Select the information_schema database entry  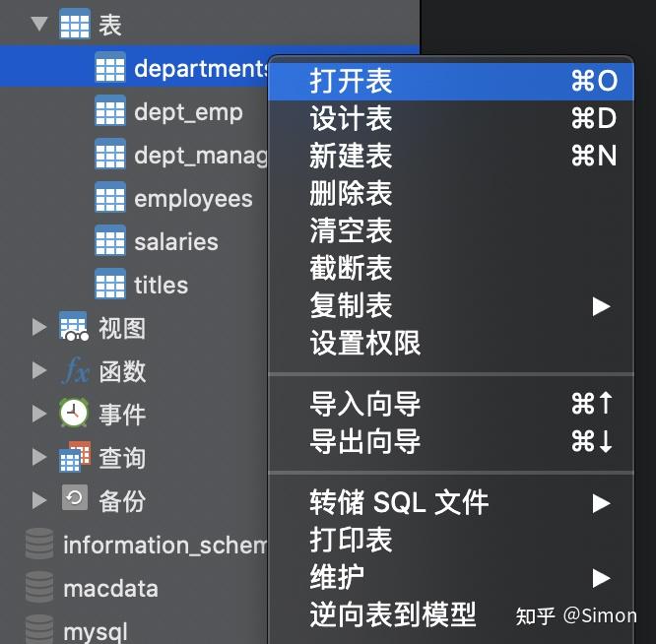[163, 545]
